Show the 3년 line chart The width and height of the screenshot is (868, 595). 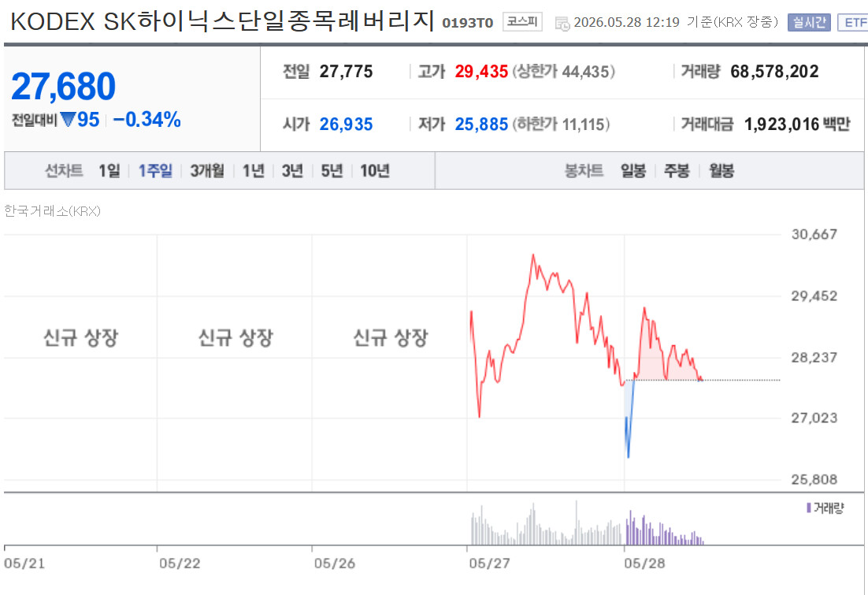click(292, 171)
